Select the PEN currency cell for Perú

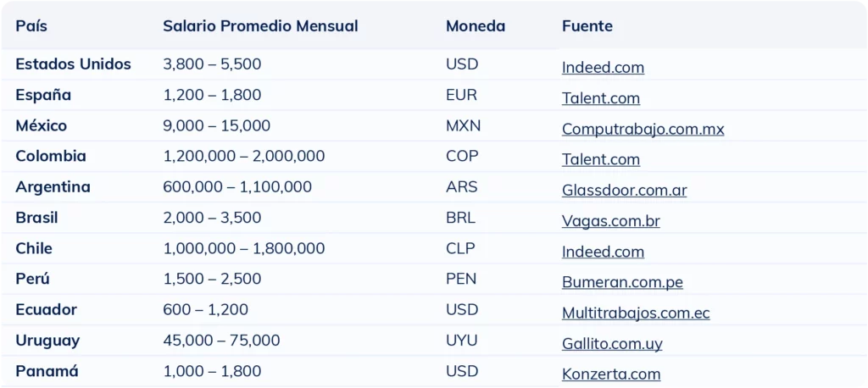(461, 279)
